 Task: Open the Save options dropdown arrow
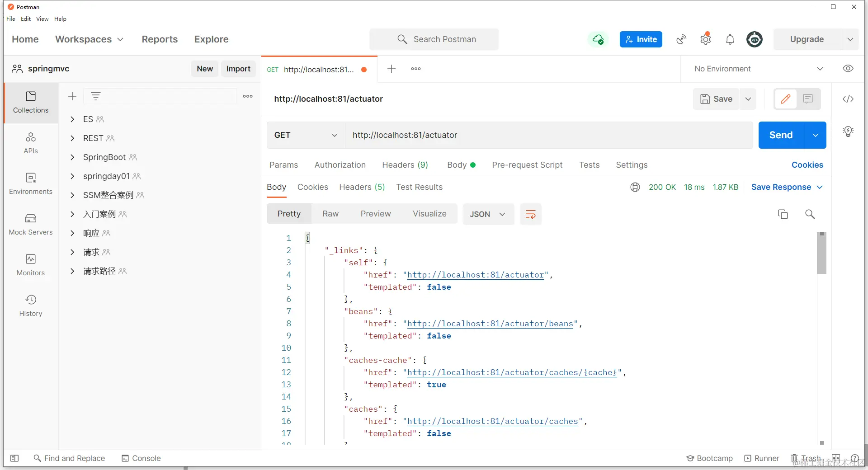pyautogui.click(x=748, y=99)
